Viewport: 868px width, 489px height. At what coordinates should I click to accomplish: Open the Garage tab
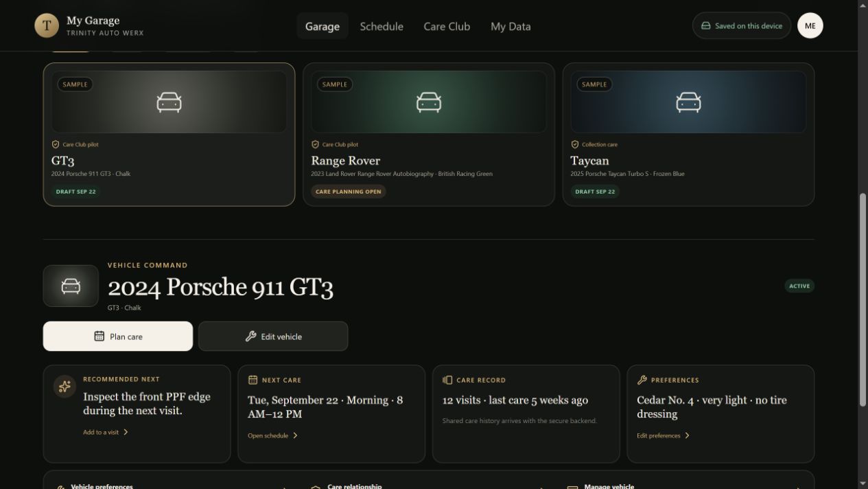point(322,26)
